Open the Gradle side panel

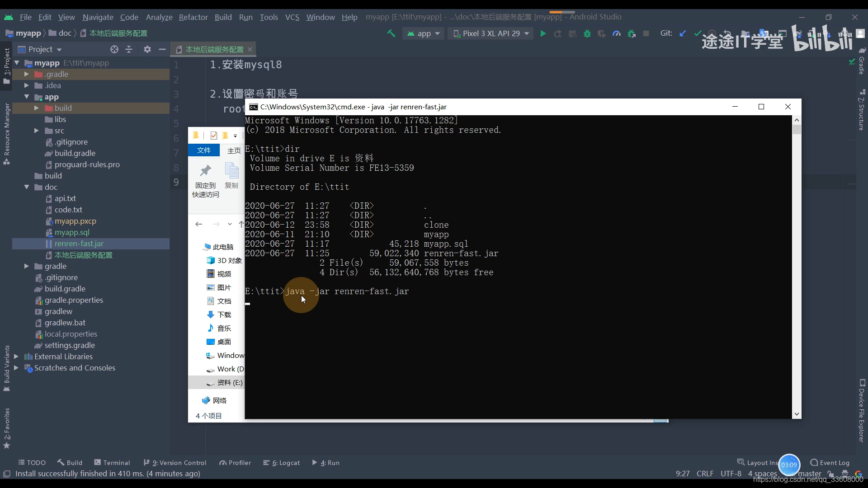862,61
